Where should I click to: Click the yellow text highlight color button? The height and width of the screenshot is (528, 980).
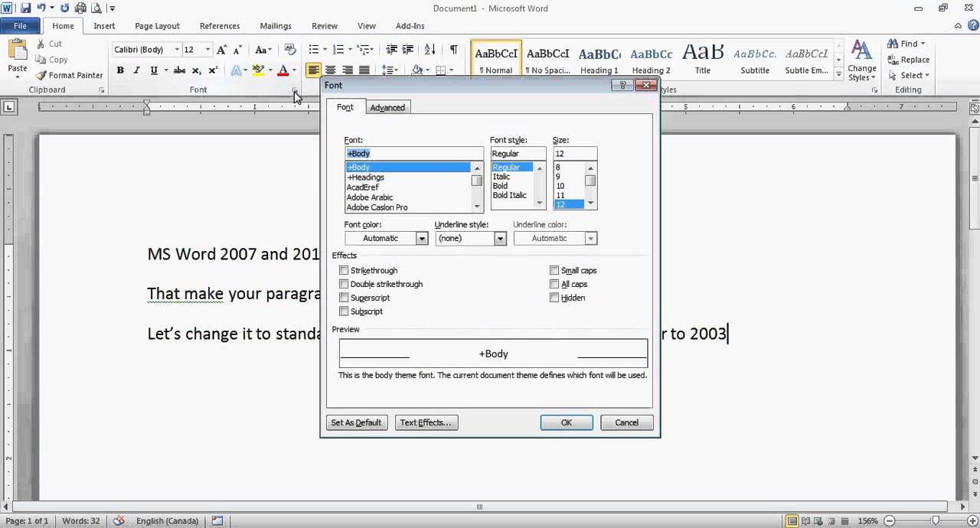pyautogui.click(x=259, y=70)
